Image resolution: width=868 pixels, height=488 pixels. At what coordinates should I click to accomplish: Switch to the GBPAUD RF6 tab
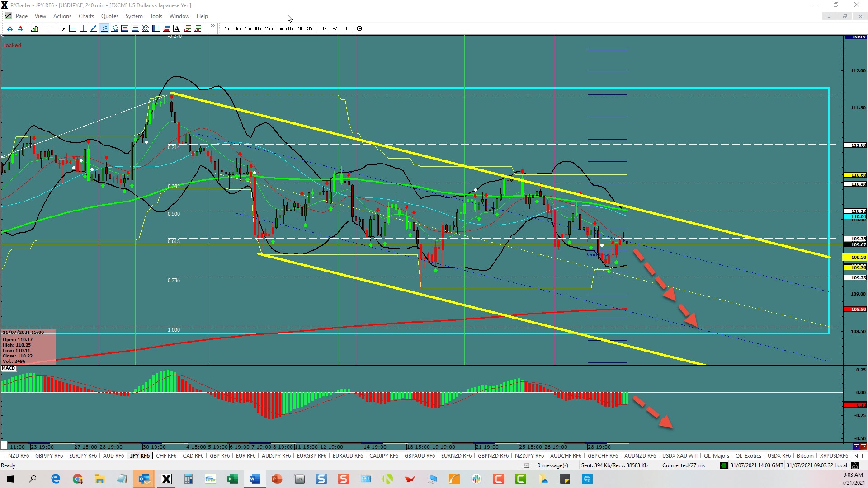coord(420,456)
